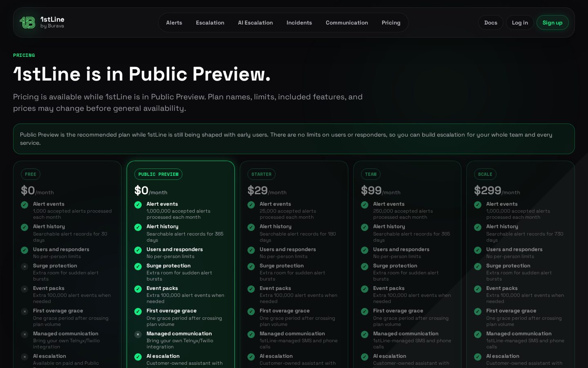This screenshot has height=368, width=588.
Task: Click the Scale plan 'records for 730 days' text
Action: [x=525, y=237]
